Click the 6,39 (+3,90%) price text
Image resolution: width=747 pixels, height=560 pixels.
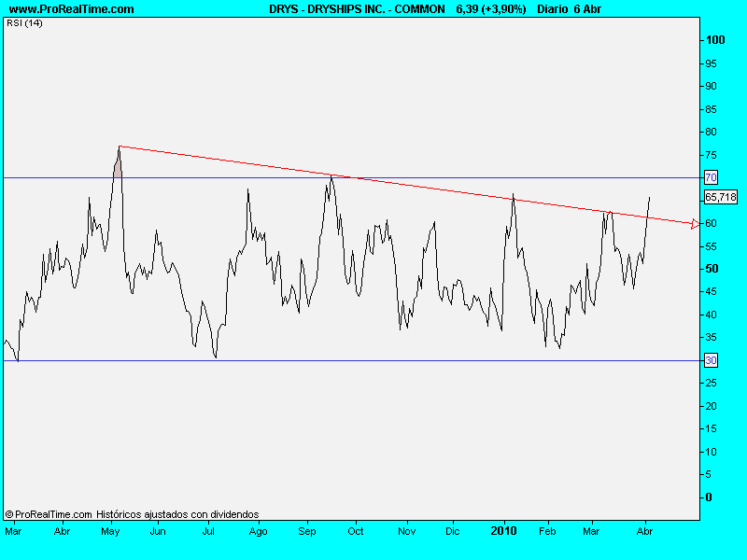491,9
